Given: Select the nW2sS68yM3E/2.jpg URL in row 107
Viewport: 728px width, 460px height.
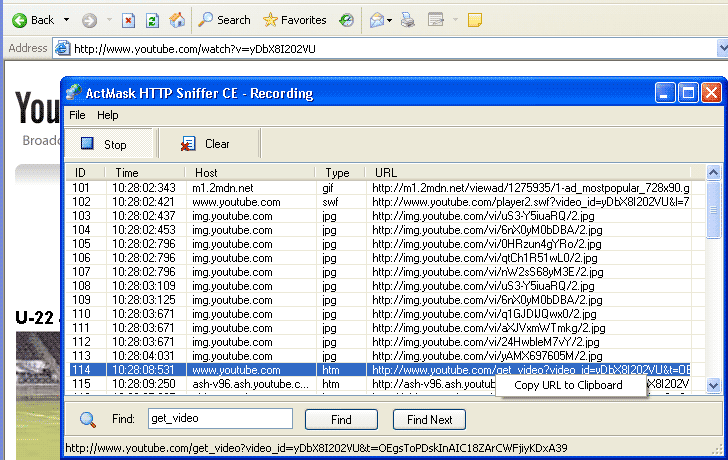Looking at the screenshot, I should pos(488,272).
